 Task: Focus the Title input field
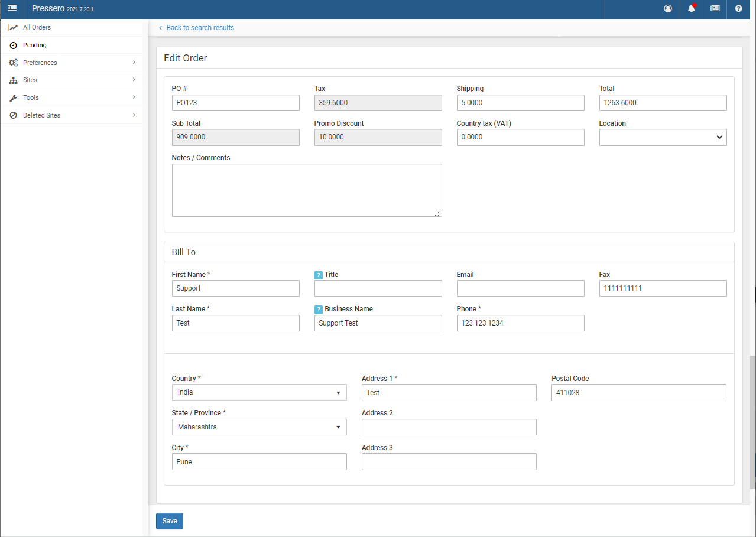378,288
